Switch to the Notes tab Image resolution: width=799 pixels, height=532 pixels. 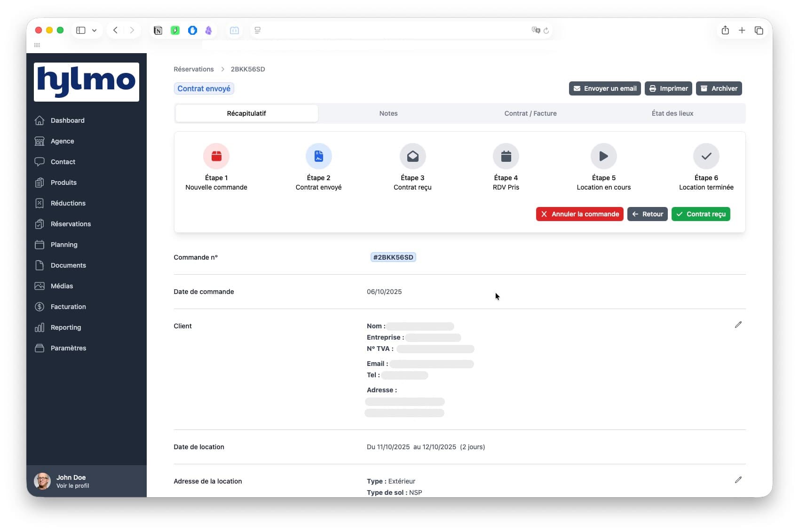coord(388,113)
